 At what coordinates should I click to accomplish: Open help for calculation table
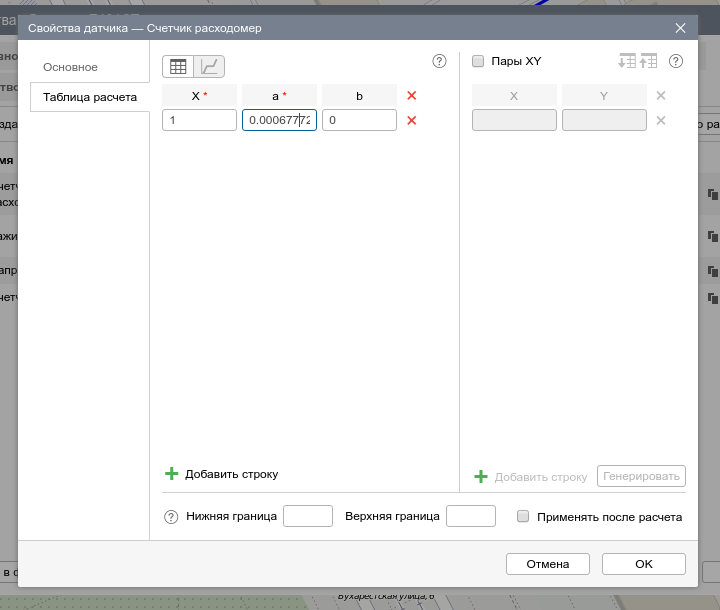[439, 61]
